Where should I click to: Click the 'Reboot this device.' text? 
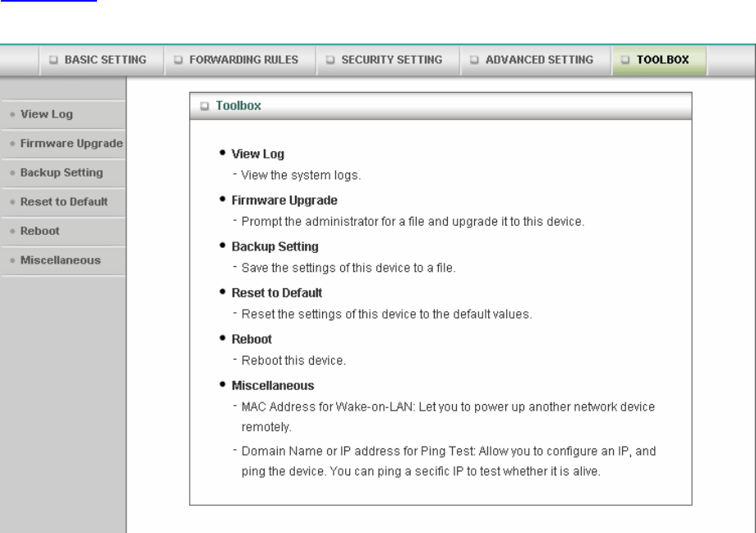point(293,361)
